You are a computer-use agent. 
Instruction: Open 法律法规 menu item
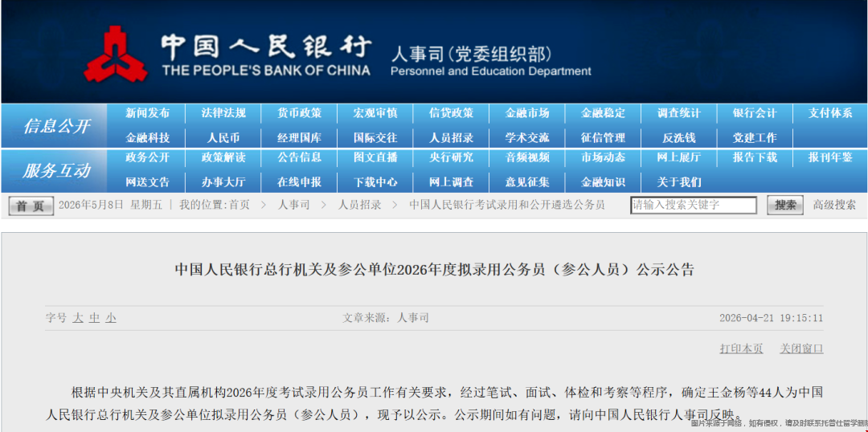click(223, 114)
